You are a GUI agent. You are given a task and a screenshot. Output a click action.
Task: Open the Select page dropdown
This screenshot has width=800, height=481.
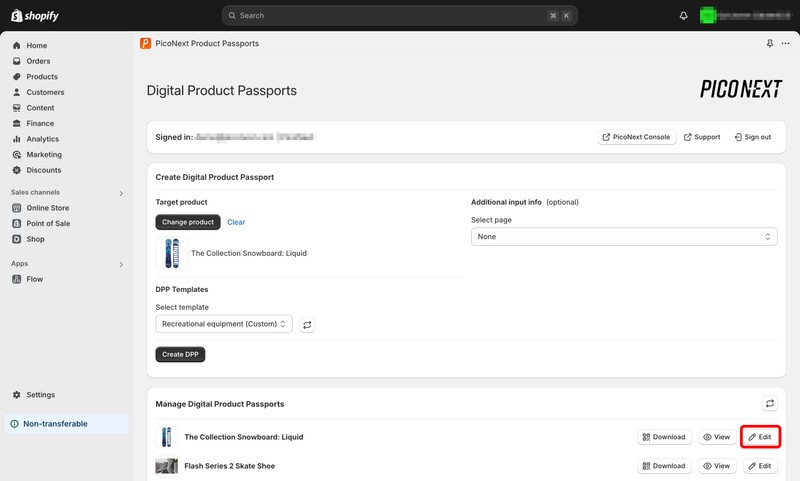click(x=624, y=237)
